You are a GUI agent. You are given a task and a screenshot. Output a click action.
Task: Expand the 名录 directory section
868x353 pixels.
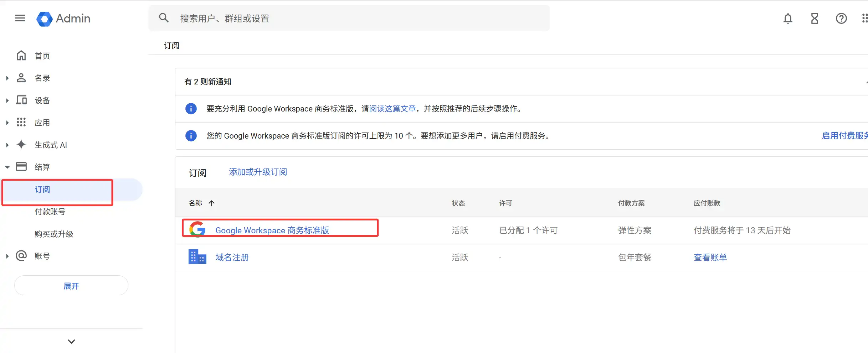(x=7, y=78)
